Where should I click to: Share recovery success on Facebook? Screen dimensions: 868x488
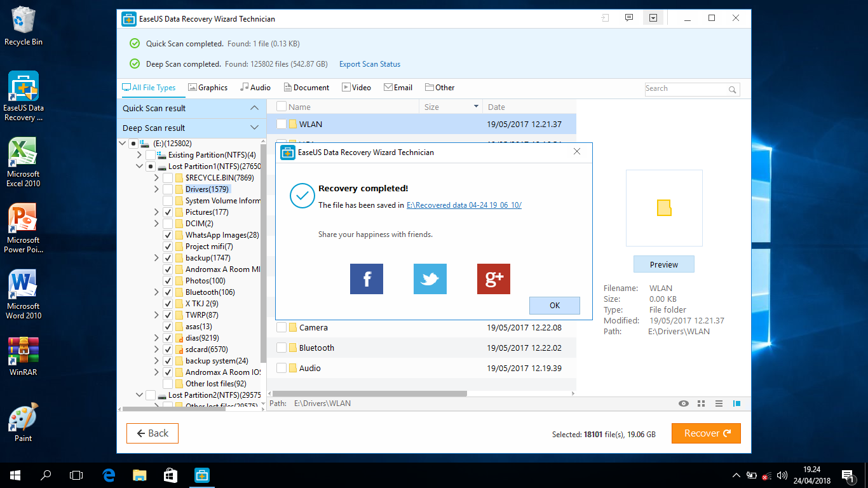click(x=366, y=278)
